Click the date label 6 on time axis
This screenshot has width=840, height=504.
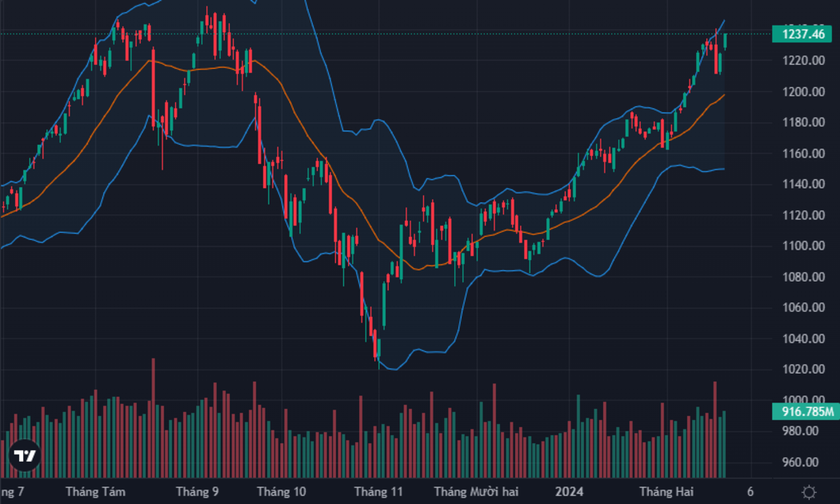[750, 492]
